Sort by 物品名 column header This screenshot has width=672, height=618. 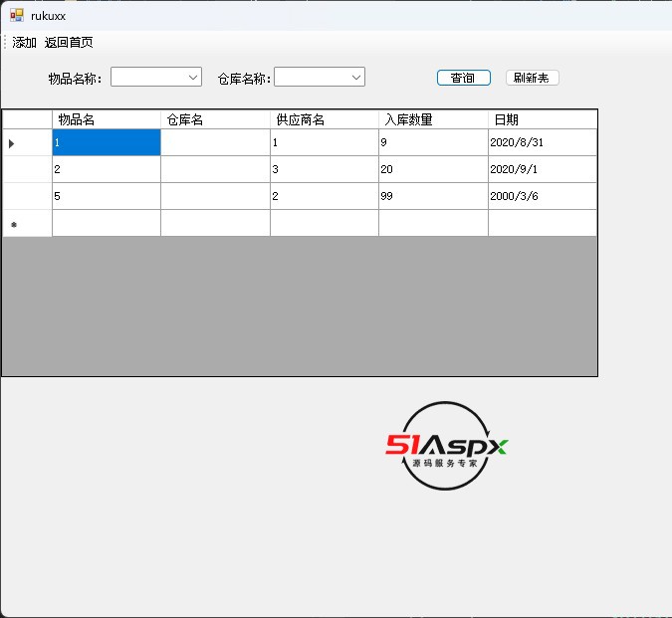pos(107,119)
